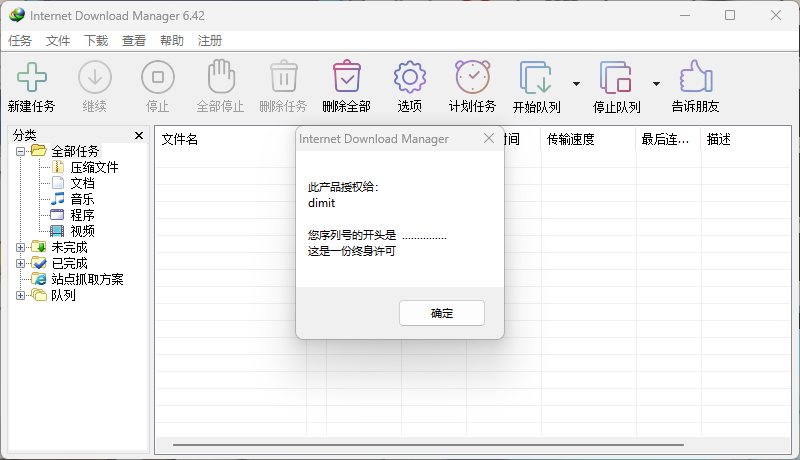The width and height of the screenshot is (800, 460).
Task: Select 站点抓取方案 item
Action: pyautogui.click(x=87, y=279)
